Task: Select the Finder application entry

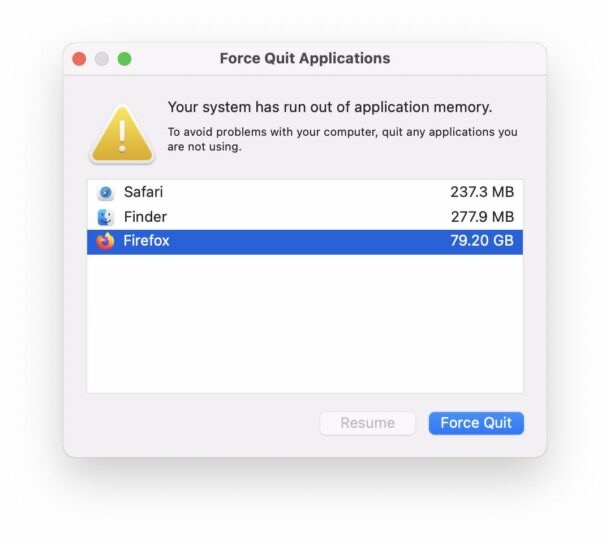Action: point(305,217)
